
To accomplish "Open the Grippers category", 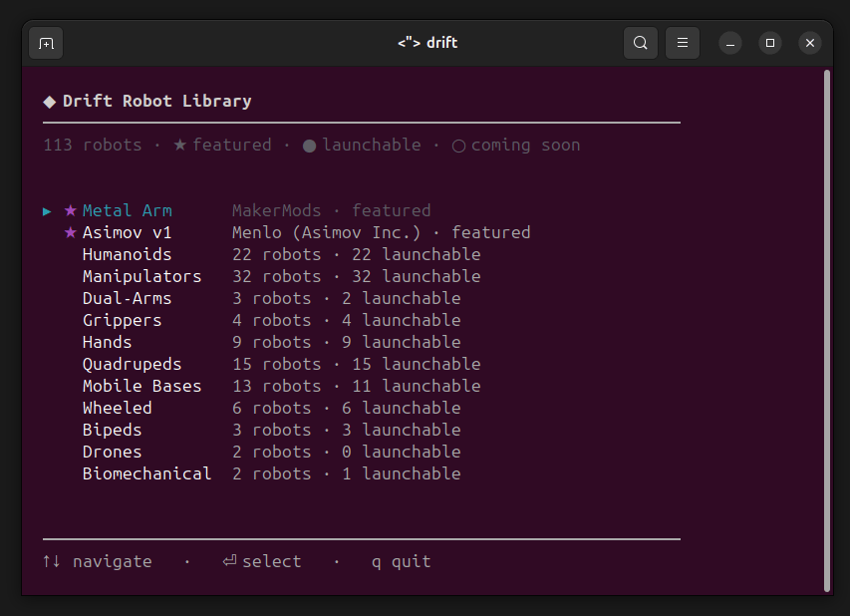I will 122,321.
